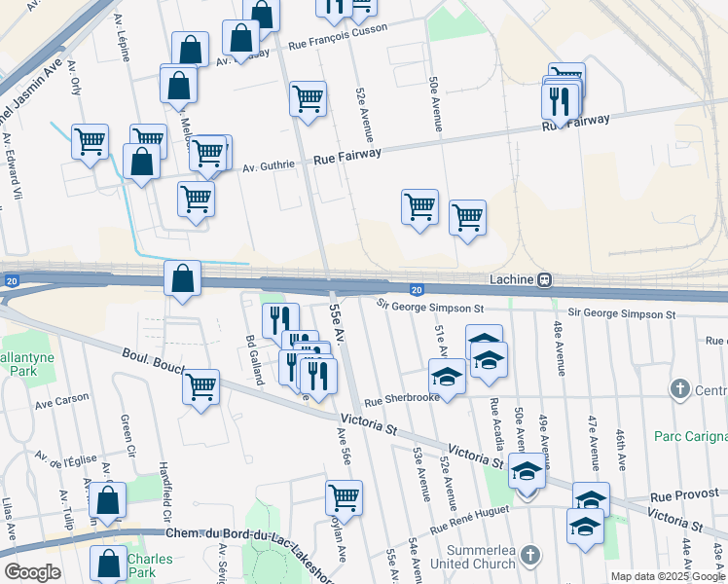Click the Lachine train station icon
Viewport: 728px width, 584px height.
coord(545,280)
